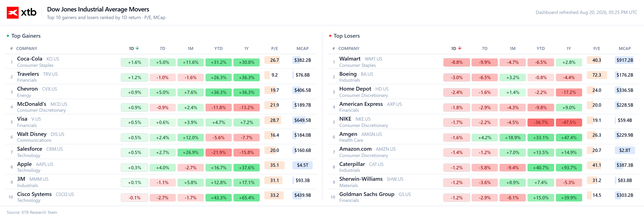Click Amazon.com's $2.8T market cap bar
This screenshot has height=218, width=644.
click(x=625, y=150)
